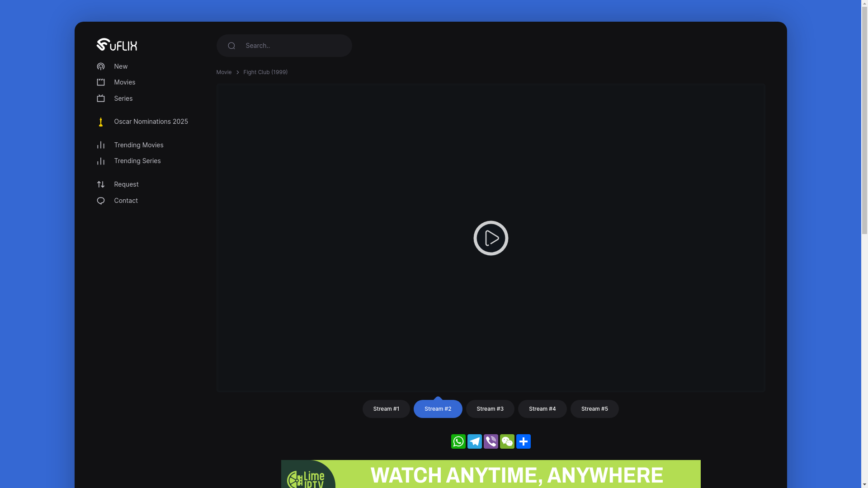Switch to Stream #5
This screenshot has width=868, height=488.
coord(594,409)
